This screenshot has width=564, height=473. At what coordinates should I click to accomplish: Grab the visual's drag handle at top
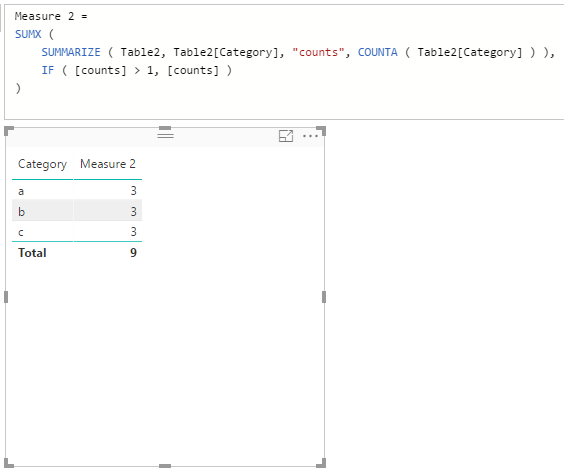165,135
